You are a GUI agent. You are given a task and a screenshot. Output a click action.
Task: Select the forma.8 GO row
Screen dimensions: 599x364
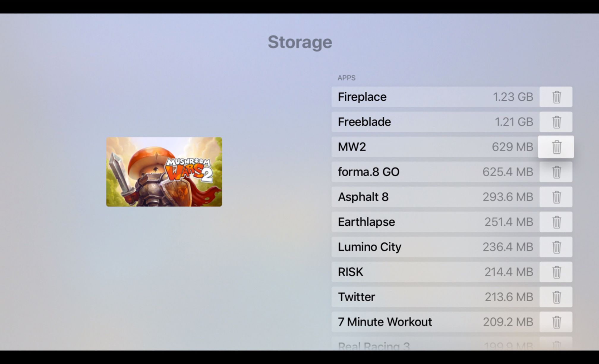coord(435,172)
